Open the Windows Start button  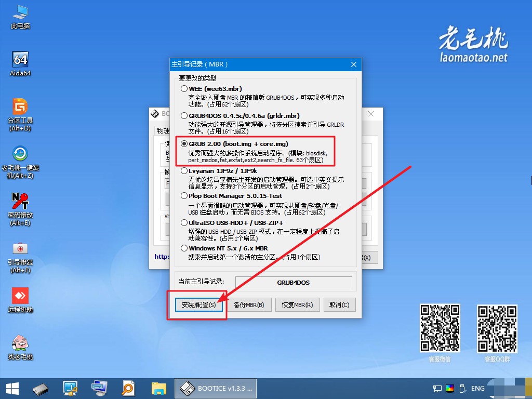click(x=12, y=389)
